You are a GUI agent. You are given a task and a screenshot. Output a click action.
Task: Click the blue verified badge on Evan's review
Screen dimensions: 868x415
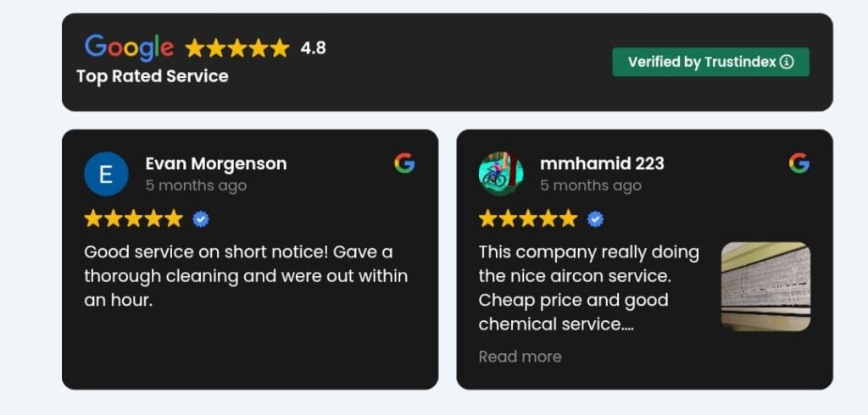coord(201,219)
